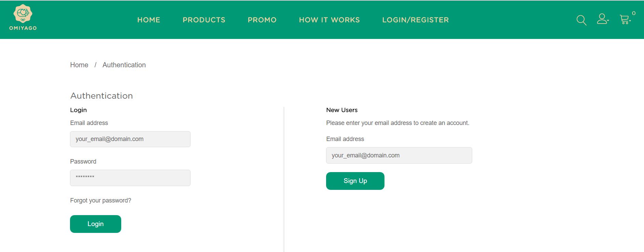
Task: Click the Forgot your password link
Action: point(101,200)
